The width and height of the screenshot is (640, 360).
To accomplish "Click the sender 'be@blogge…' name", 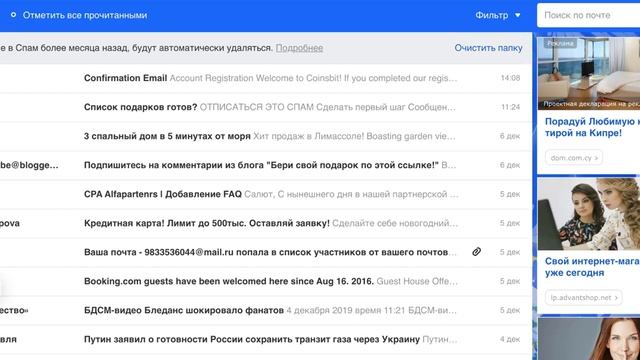I will click(29, 165).
